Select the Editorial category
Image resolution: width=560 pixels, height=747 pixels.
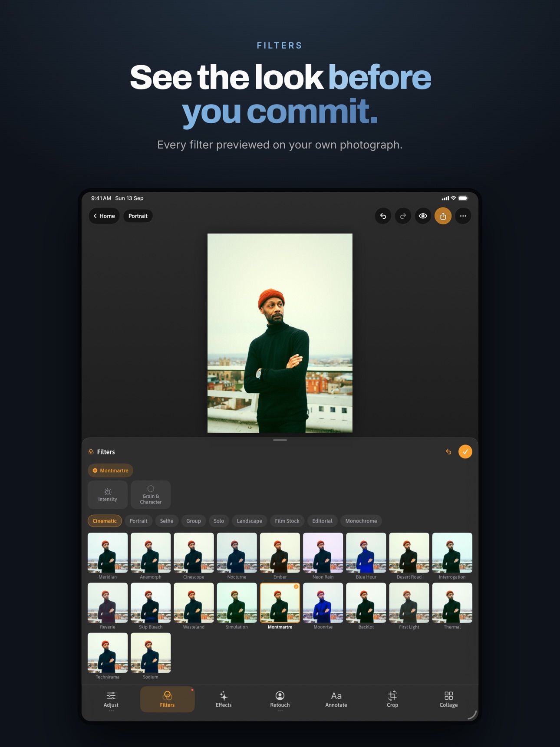(x=322, y=521)
